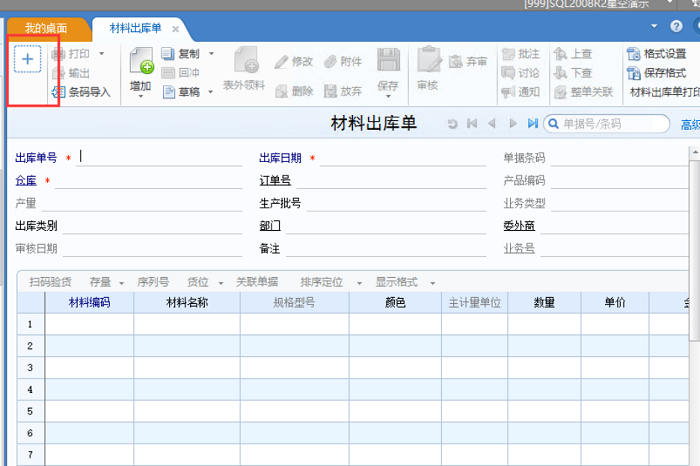Image resolution: width=700 pixels, height=466 pixels.
Task: Click the 单据号/条码 search box
Action: 606,124
